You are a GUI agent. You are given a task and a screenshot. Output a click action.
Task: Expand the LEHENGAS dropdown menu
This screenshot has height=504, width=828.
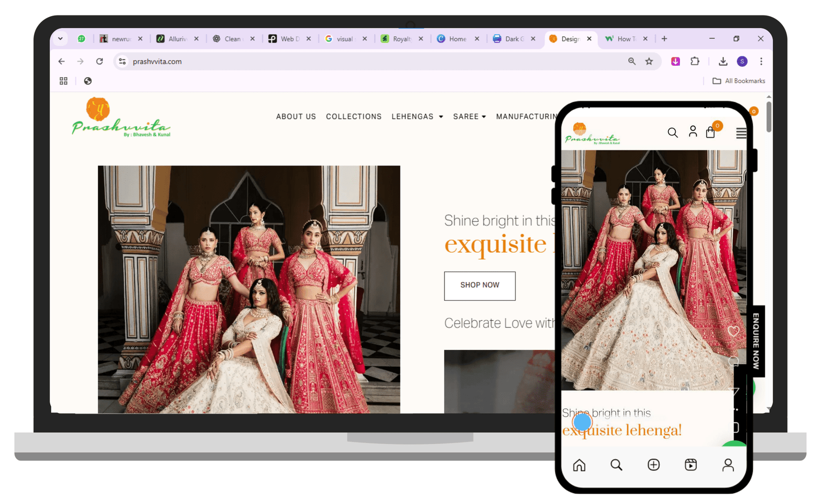click(417, 116)
